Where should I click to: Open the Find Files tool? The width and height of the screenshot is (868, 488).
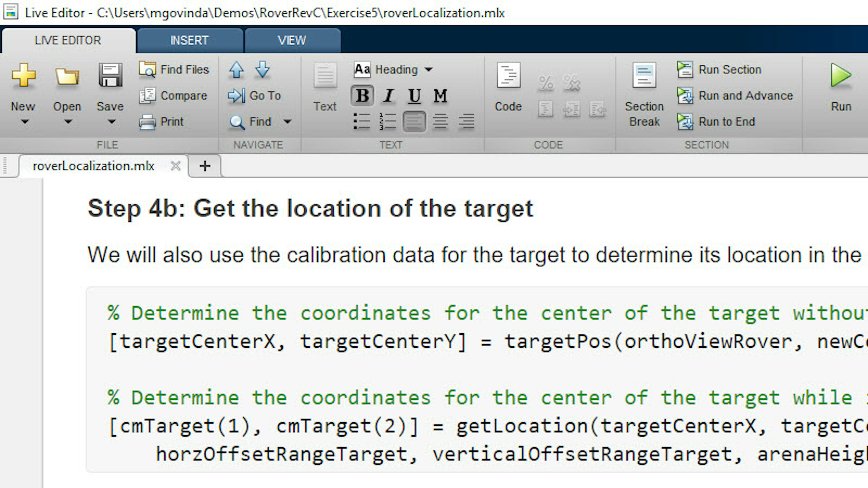tap(174, 69)
